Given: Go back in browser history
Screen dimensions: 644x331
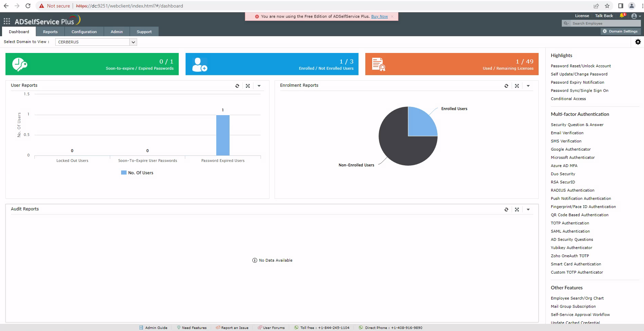Looking at the screenshot, I should tap(6, 6).
